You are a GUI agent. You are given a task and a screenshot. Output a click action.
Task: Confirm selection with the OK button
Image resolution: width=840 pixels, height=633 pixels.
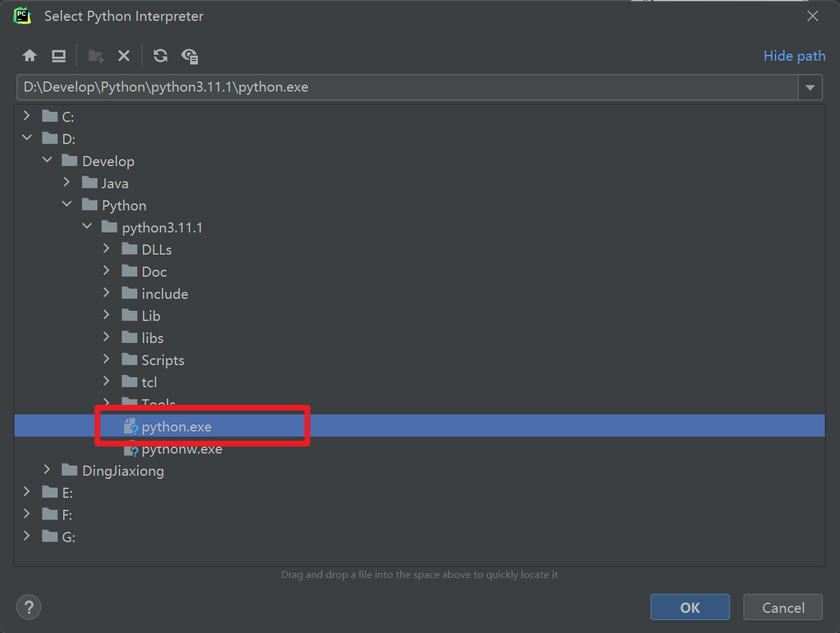[690, 607]
